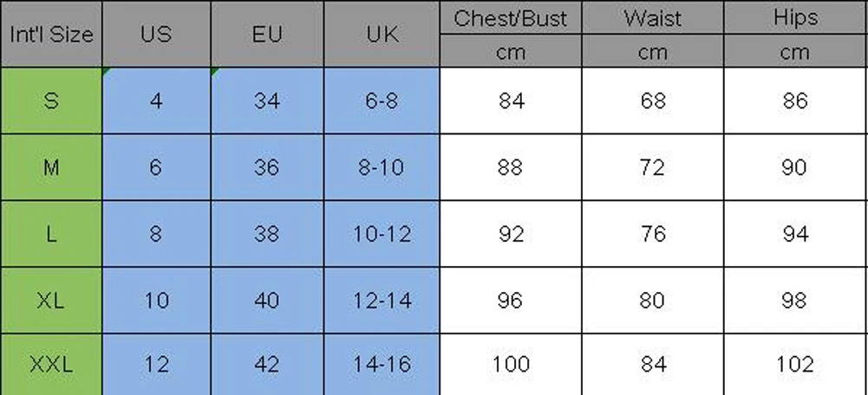Select the EU column header
The width and height of the screenshot is (868, 395).
(x=267, y=35)
